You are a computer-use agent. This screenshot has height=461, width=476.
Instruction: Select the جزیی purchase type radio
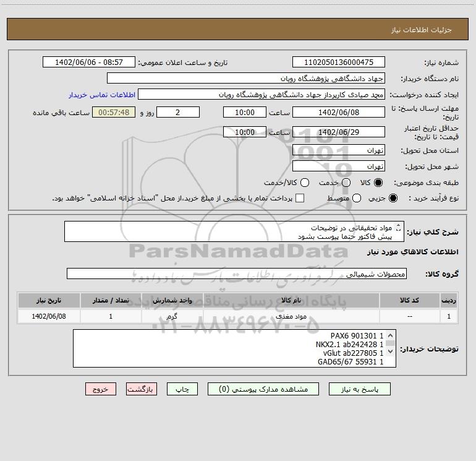click(393, 198)
